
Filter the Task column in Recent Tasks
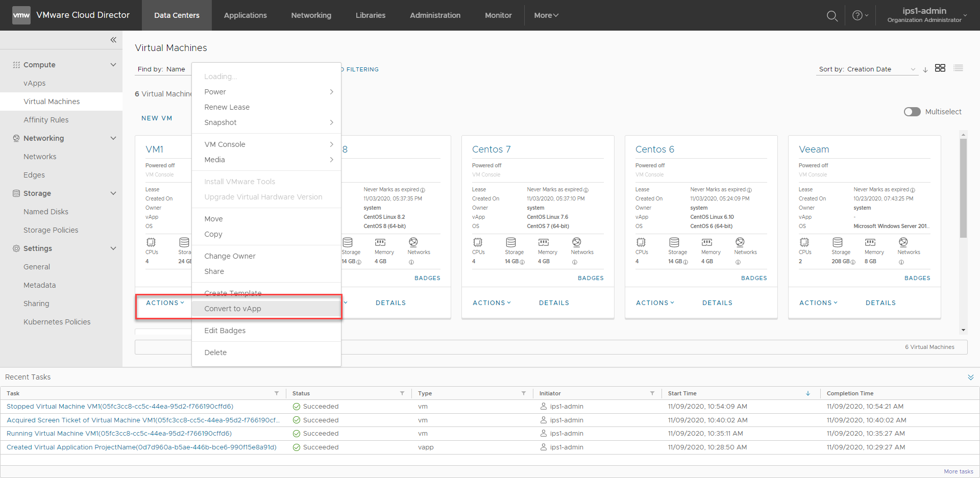(277, 393)
